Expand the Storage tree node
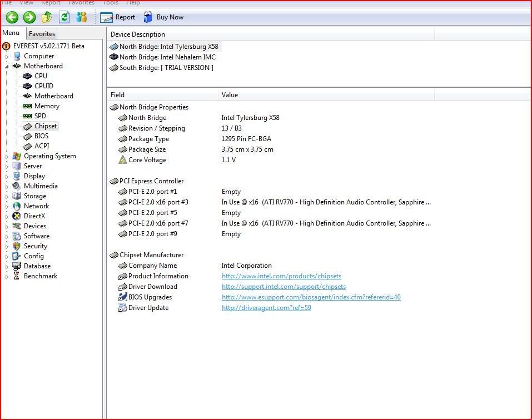 pyautogui.click(x=7, y=197)
